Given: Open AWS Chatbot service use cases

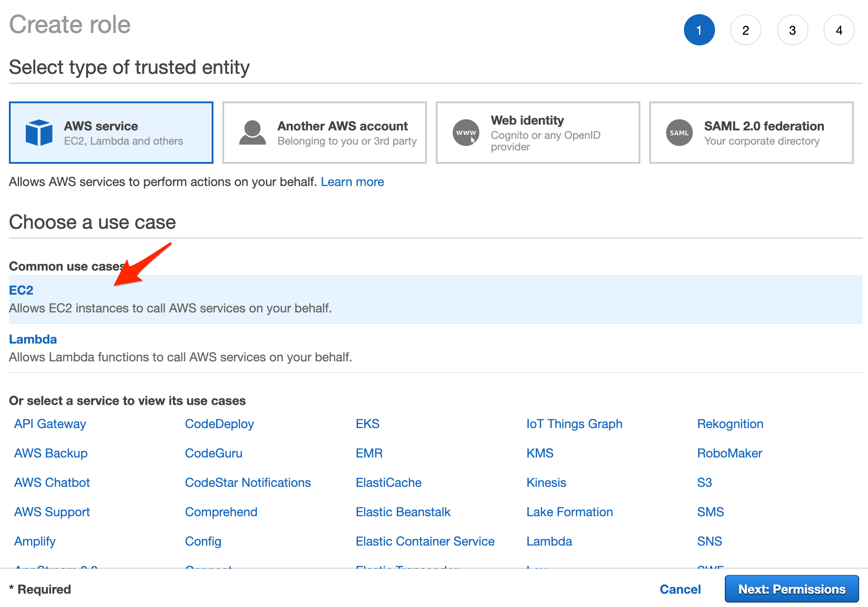Looking at the screenshot, I should point(52,482).
